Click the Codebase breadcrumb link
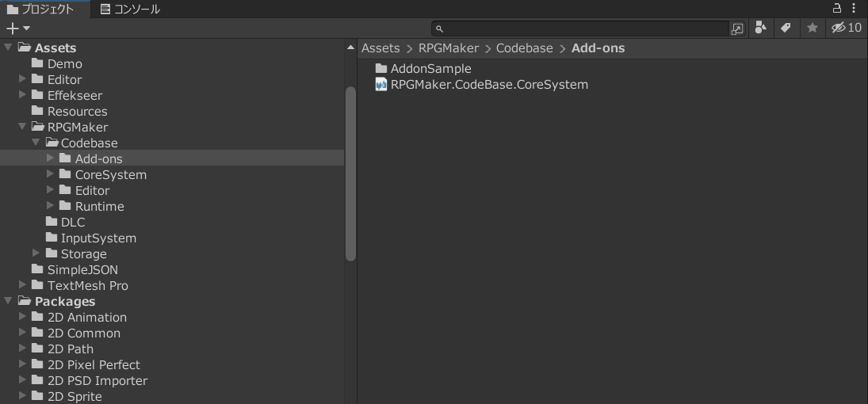 point(524,48)
